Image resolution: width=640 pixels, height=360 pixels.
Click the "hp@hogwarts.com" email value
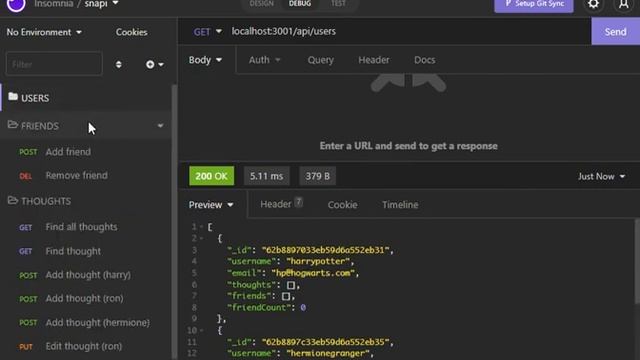(x=313, y=273)
